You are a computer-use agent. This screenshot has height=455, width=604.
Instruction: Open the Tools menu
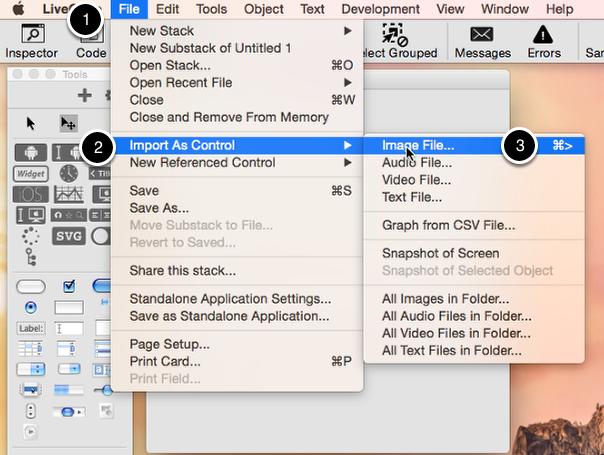click(211, 9)
